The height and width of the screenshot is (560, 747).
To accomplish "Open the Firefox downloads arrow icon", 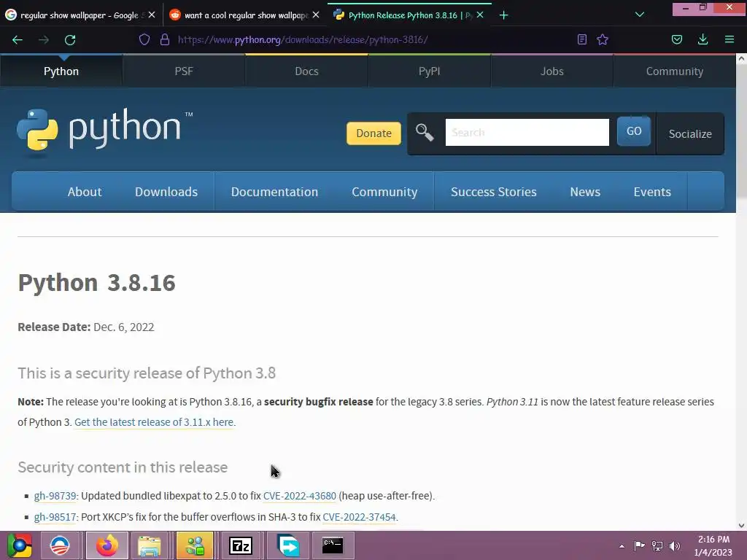I will [x=703, y=39].
